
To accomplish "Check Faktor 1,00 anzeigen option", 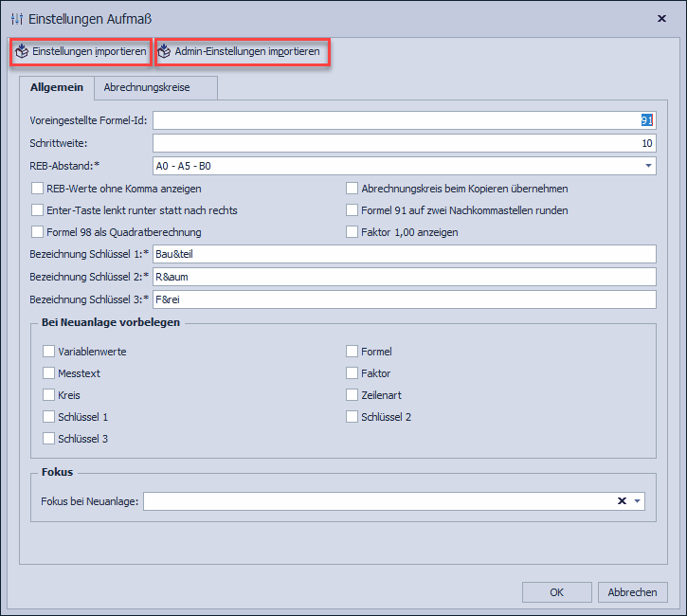I will pos(353,232).
